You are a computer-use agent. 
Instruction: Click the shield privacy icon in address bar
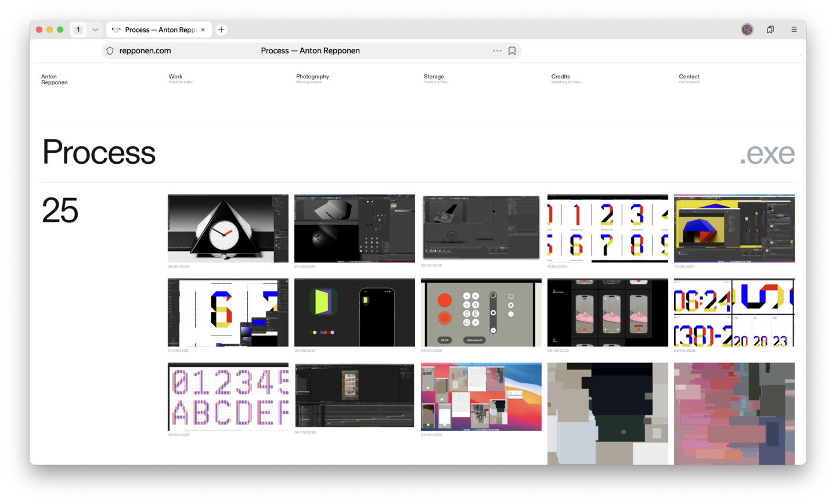pos(110,51)
